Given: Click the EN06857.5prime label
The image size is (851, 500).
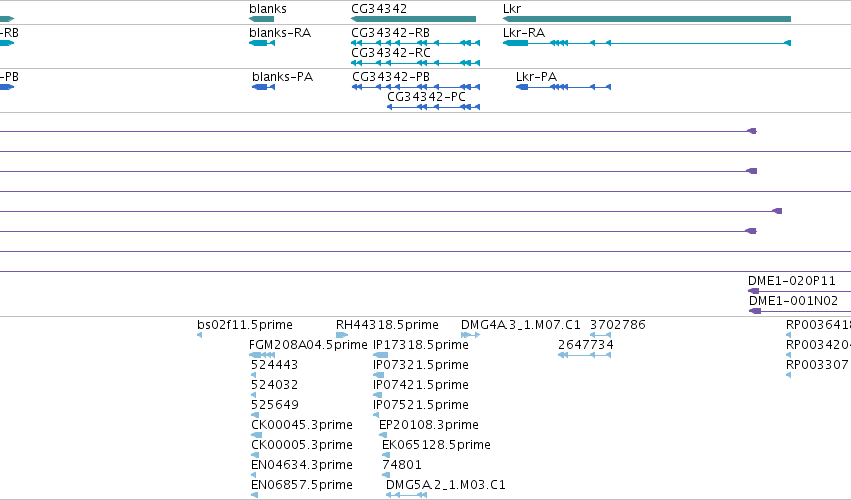Looking at the screenshot, I should [302, 485].
